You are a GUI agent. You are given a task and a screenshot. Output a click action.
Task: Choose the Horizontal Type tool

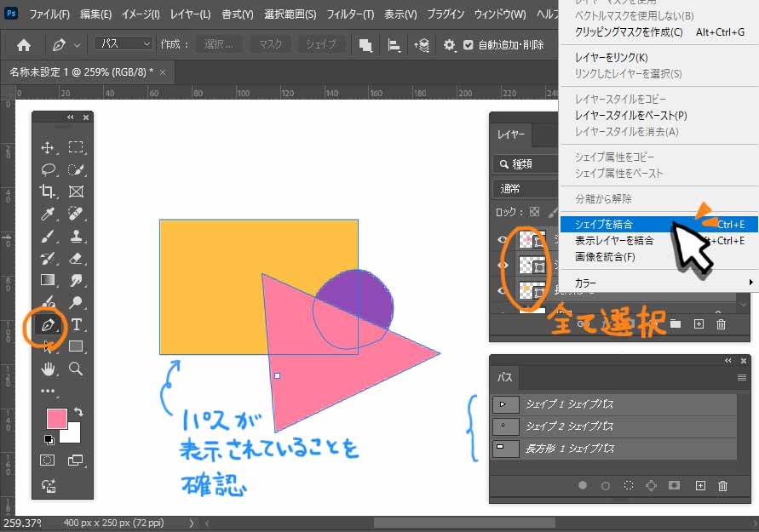click(x=76, y=324)
